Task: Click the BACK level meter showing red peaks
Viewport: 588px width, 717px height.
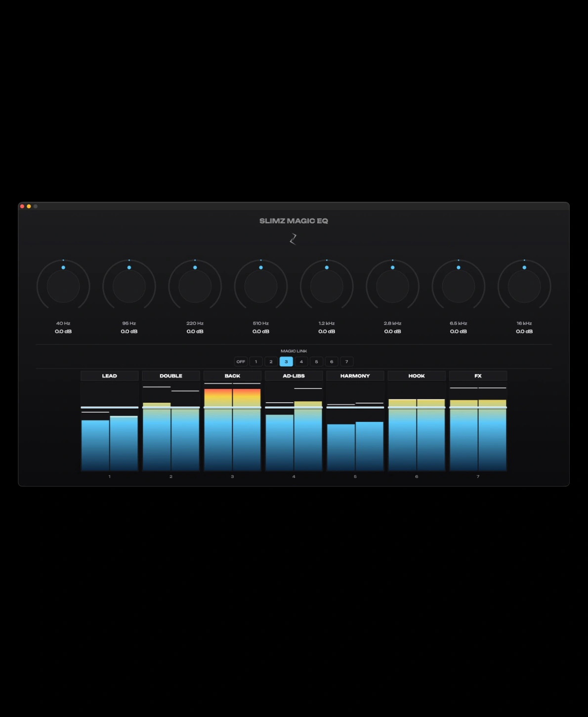Action: click(x=232, y=426)
